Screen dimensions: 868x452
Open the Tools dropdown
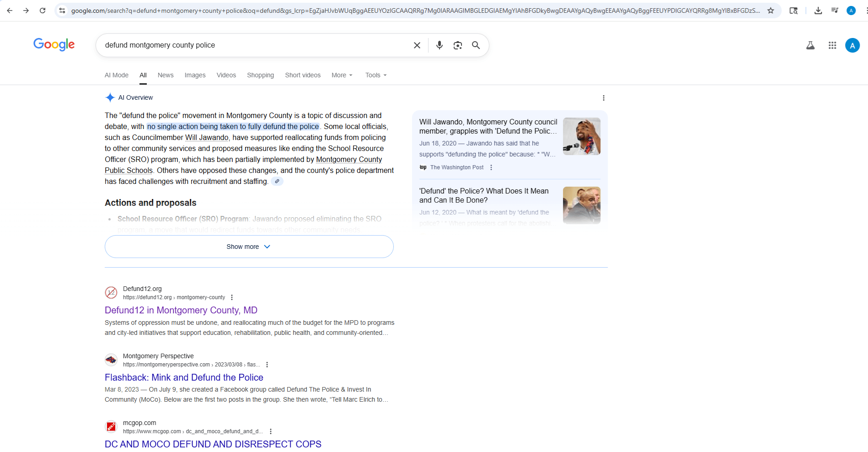click(x=375, y=75)
